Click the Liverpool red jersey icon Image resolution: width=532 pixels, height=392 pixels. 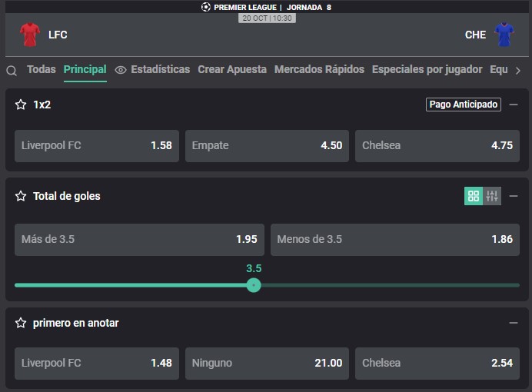[x=30, y=35]
